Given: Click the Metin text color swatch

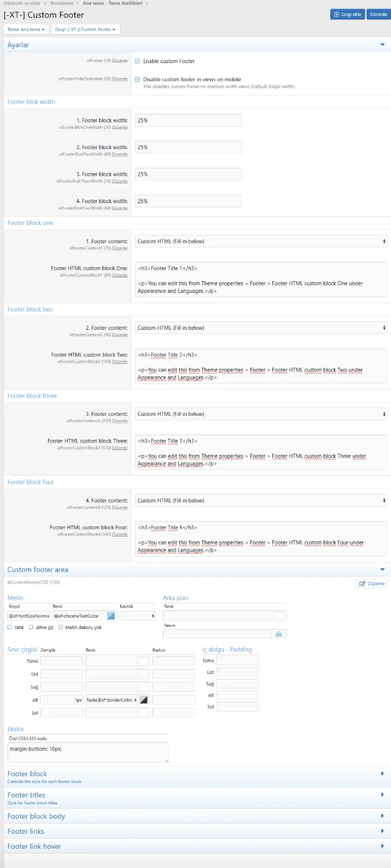Looking at the screenshot, I should [111, 616].
